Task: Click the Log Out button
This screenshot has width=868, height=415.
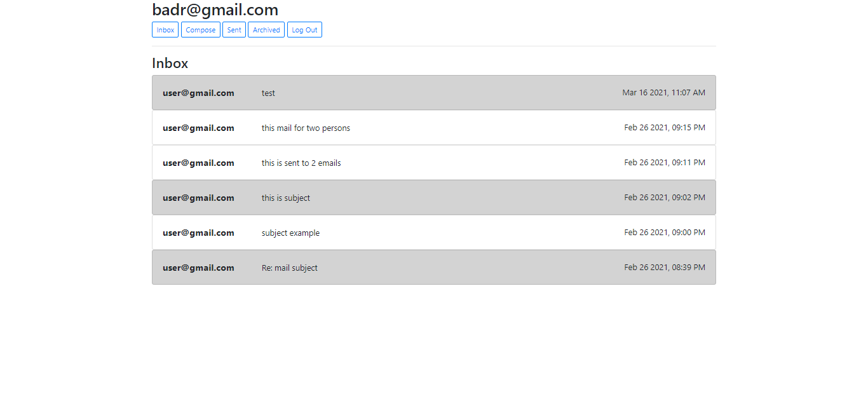Action: (304, 29)
